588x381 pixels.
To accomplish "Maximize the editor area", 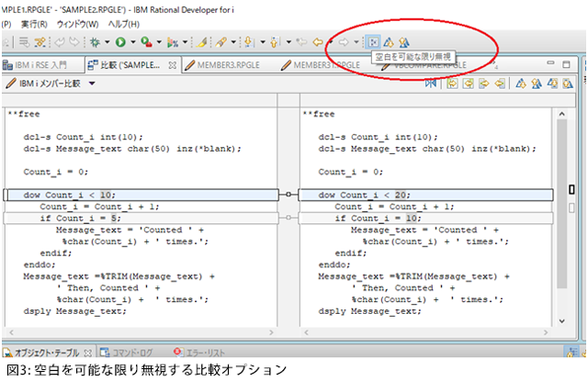I will click(x=566, y=64).
